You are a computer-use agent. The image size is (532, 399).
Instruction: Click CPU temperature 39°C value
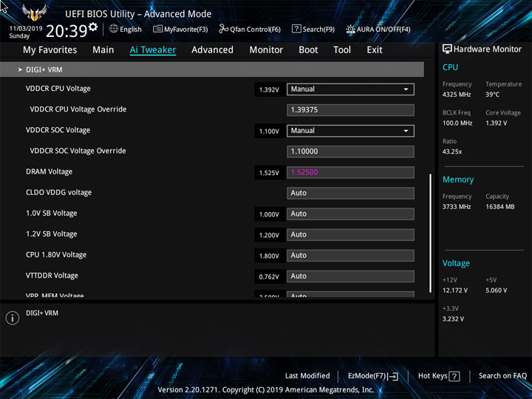[x=492, y=95]
